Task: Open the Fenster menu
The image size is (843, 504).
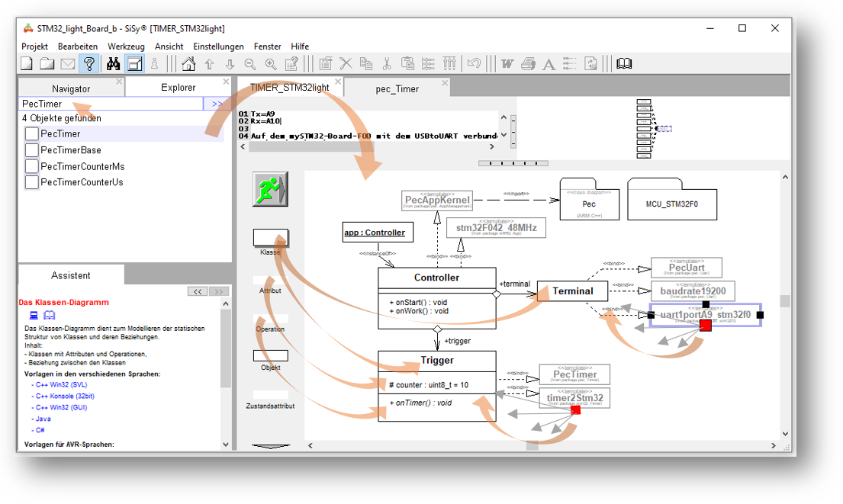Action: 267,47
